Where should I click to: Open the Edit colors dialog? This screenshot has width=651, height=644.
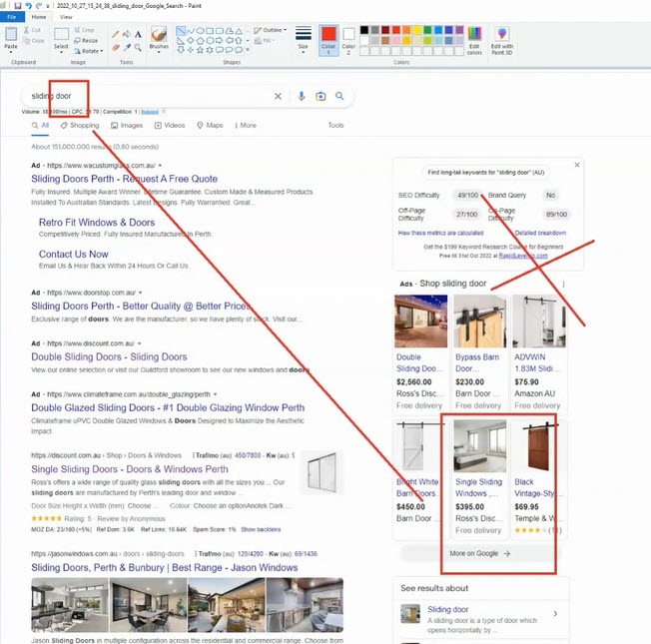click(474, 41)
